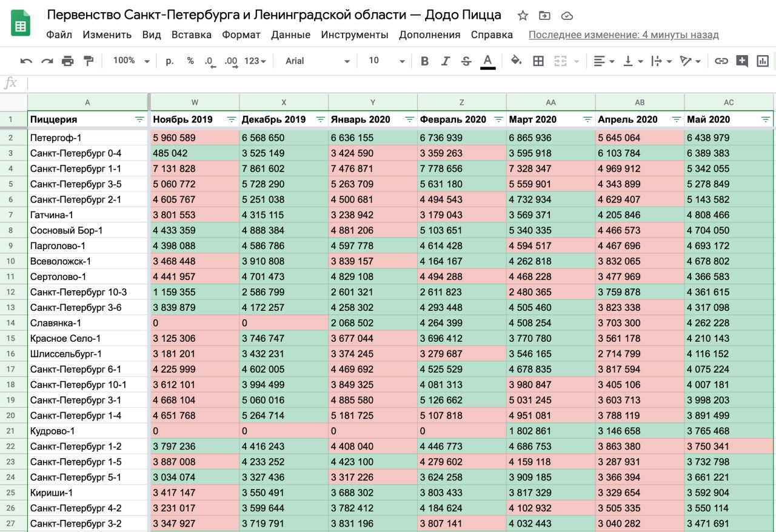The image size is (776, 532).
Task: Open the Google Sheets home icon
Action: pos(21,24)
